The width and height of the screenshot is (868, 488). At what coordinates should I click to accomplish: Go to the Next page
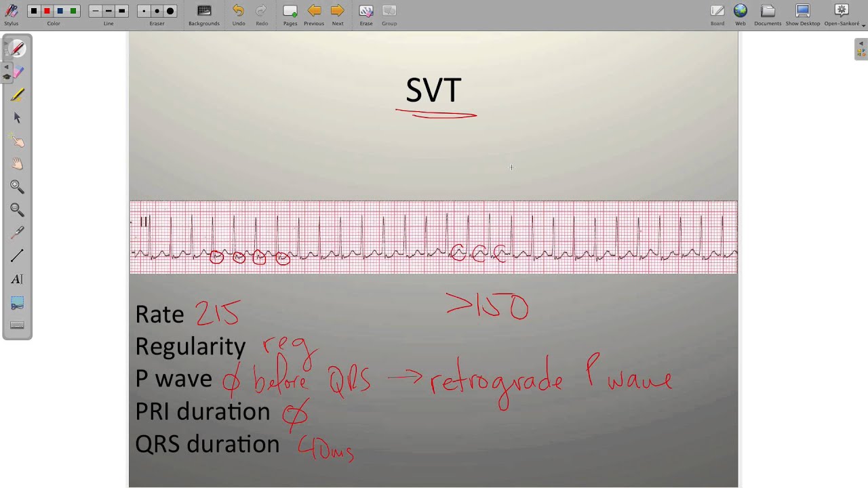coord(338,15)
